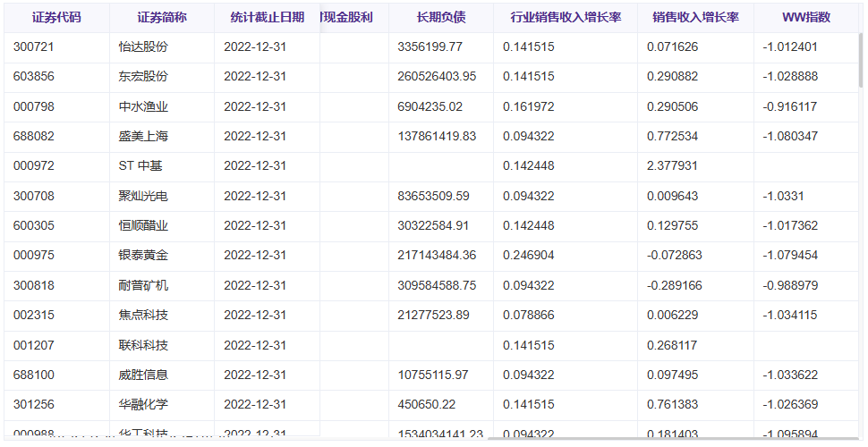Click the industry growth value 0.246904

click(529, 255)
